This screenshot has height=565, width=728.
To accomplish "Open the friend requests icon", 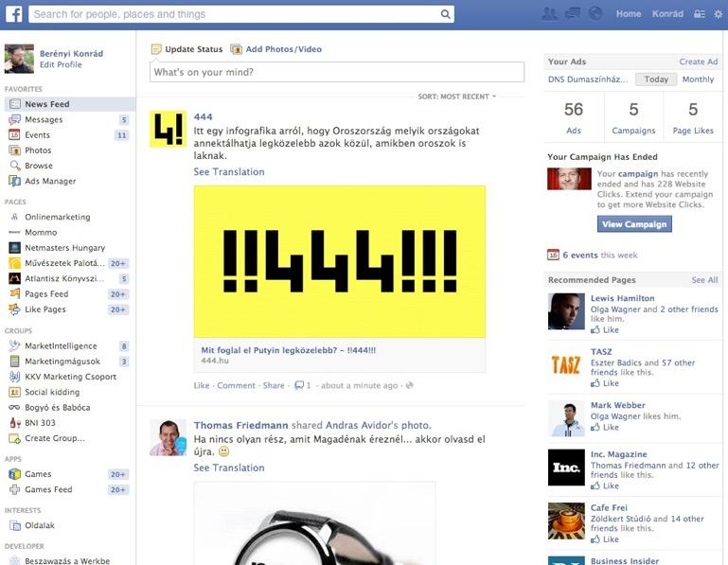I will pyautogui.click(x=549, y=14).
